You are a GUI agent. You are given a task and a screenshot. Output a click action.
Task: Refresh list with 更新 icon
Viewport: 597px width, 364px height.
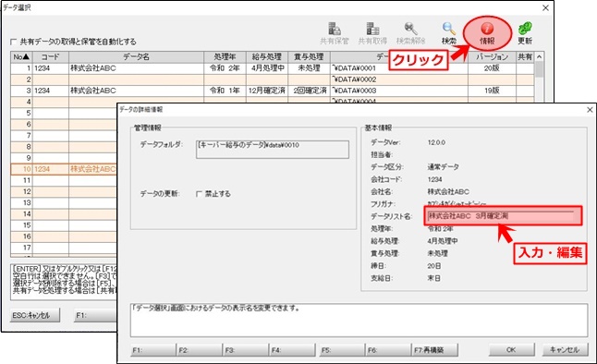click(525, 33)
